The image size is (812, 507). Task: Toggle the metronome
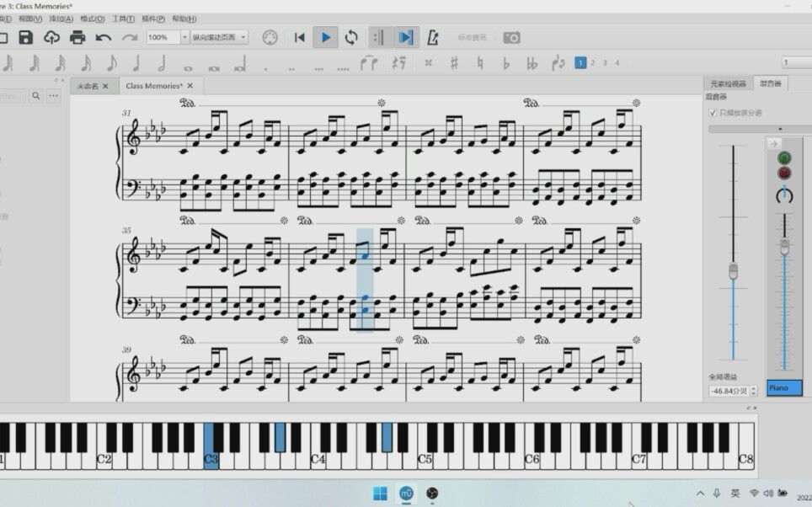[x=432, y=37]
